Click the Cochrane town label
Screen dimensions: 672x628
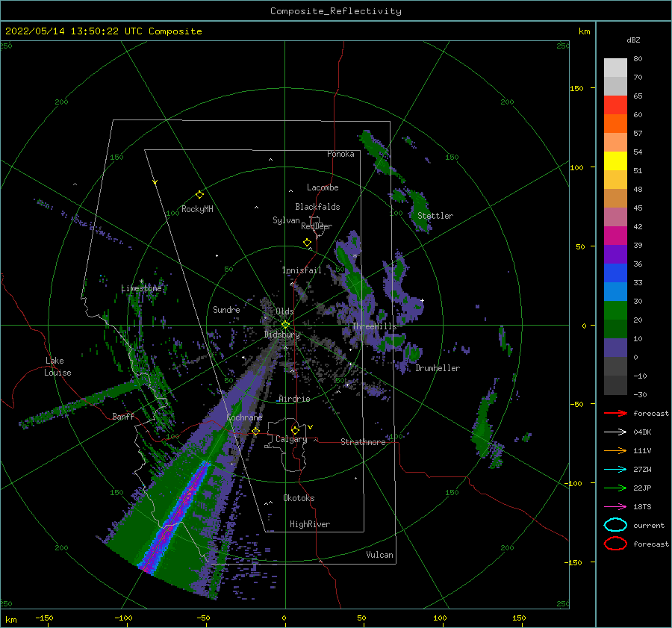pyautogui.click(x=244, y=417)
